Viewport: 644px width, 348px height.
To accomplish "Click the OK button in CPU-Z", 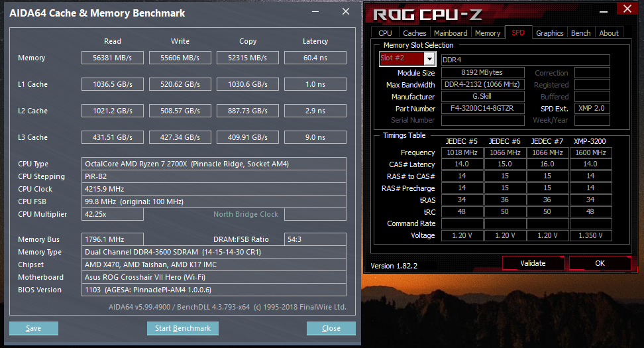I will pos(600,263).
